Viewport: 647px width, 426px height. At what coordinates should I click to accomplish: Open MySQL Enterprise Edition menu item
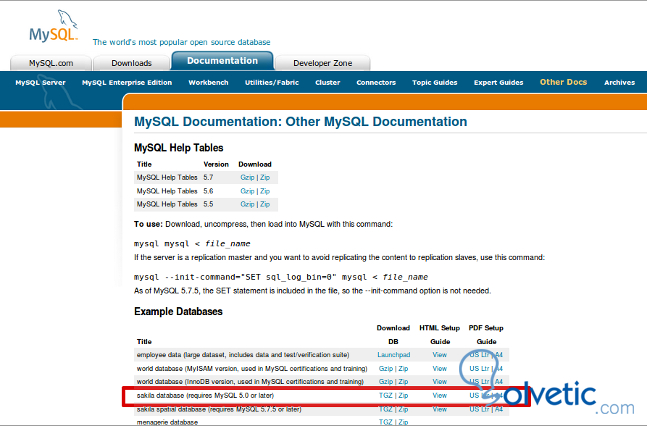tap(127, 83)
